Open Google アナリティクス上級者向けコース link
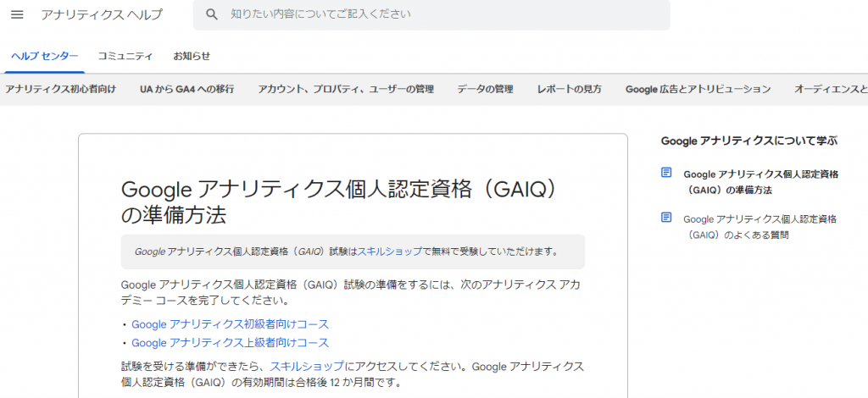 pos(231,343)
